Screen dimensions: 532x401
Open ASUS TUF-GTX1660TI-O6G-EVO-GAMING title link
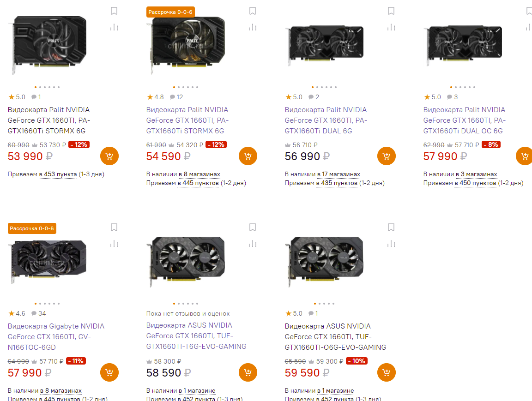click(335, 336)
